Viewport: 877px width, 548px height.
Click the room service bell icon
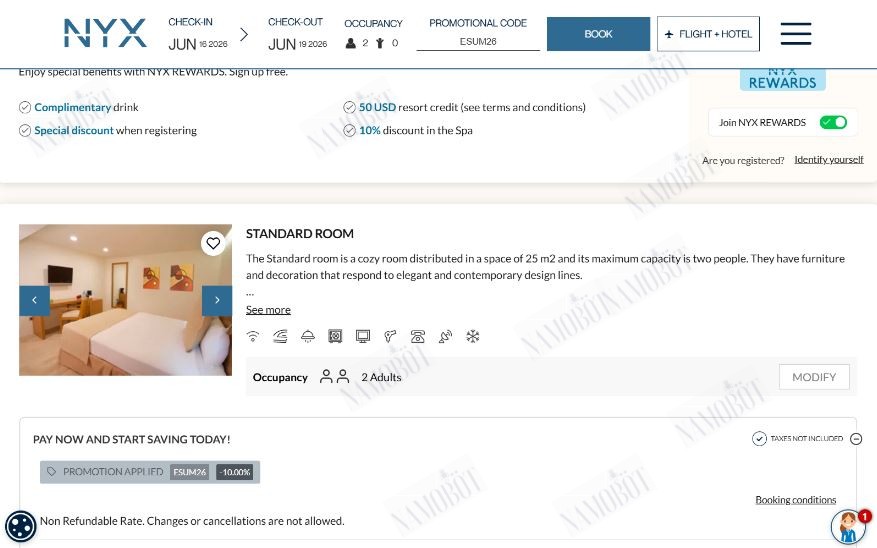click(x=308, y=336)
